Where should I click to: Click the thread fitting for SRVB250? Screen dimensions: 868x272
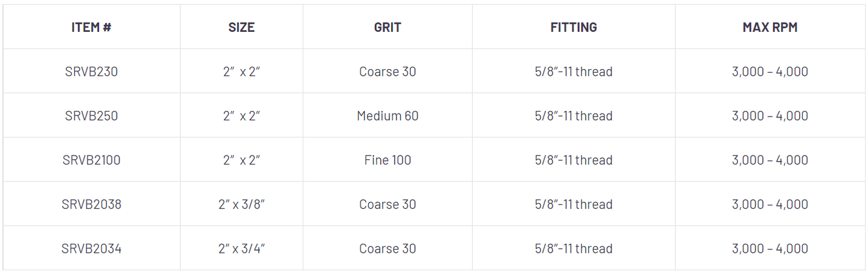[574, 116]
